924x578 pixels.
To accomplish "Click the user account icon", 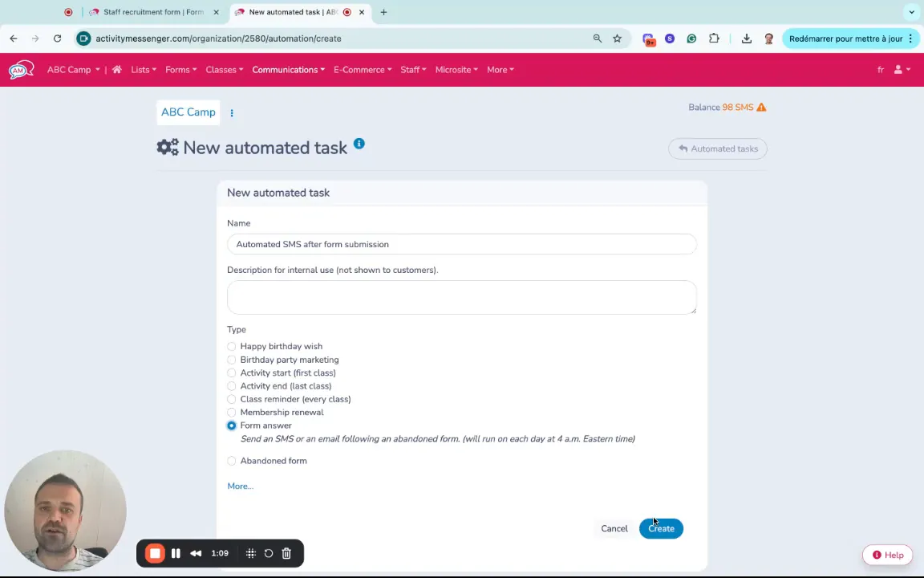I will click(901, 70).
